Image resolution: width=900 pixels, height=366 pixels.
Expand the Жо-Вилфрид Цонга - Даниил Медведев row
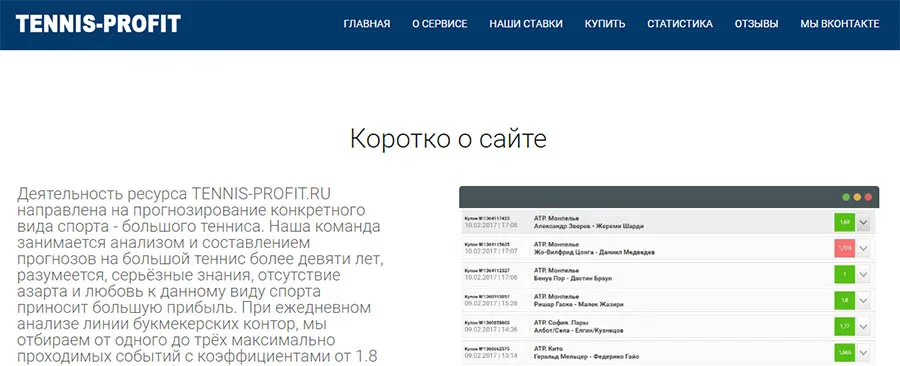pyautogui.click(x=864, y=248)
